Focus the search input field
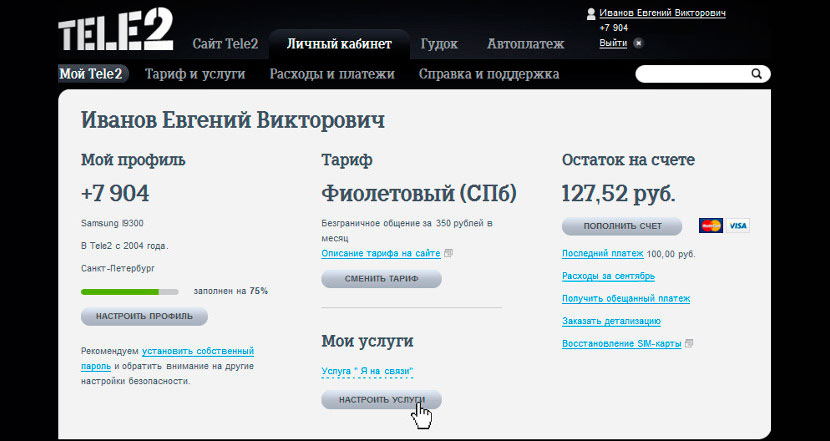The image size is (830, 441). tap(692, 74)
